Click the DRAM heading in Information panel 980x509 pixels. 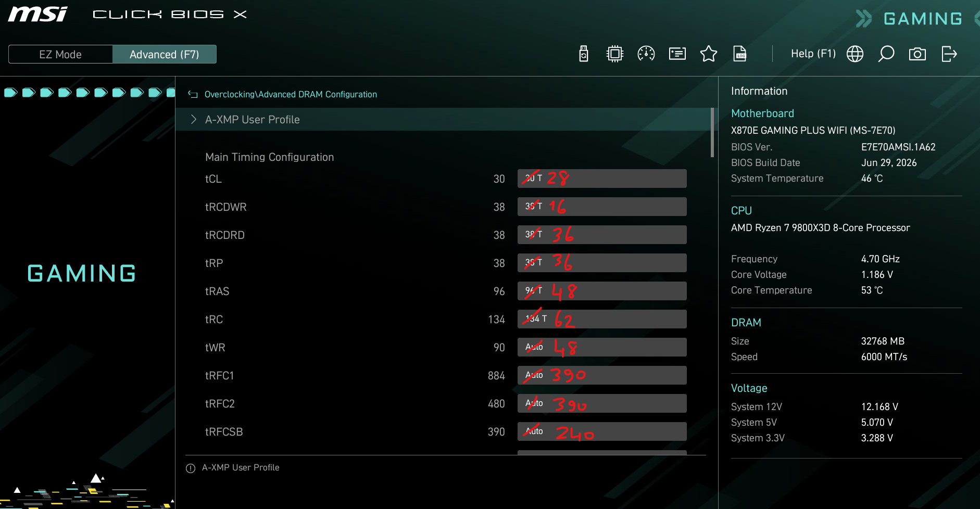pos(746,323)
